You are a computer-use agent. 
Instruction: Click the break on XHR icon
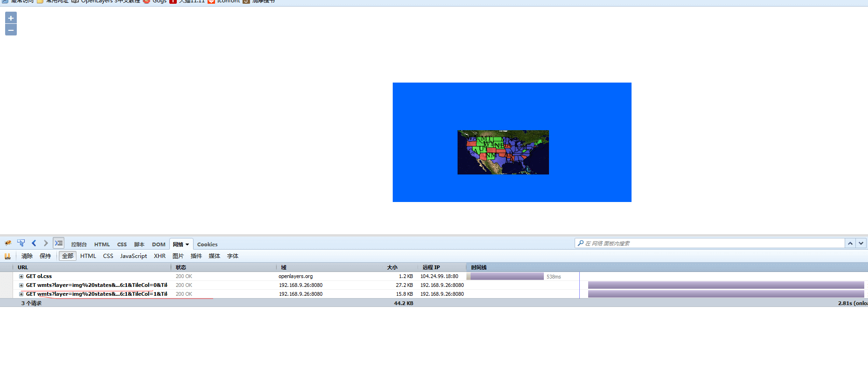pyautogui.click(x=7, y=256)
